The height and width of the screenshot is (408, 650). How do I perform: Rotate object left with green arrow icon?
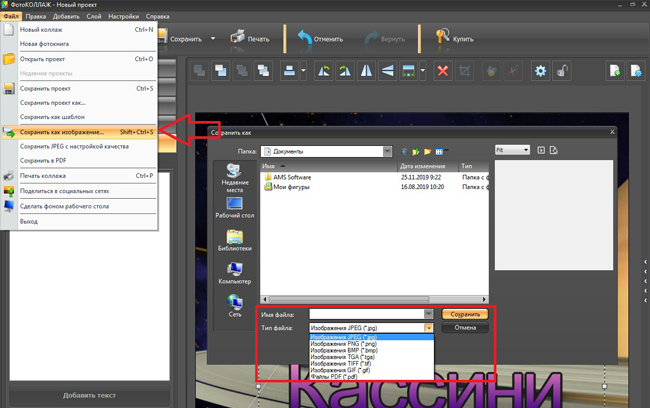[x=324, y=71]
